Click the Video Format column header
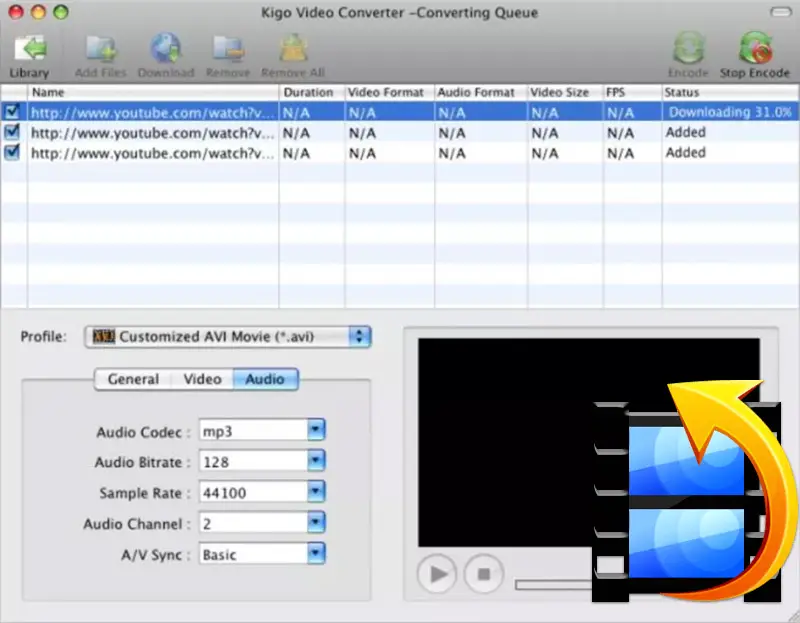Image resolution: width=800 pixels, height=623 pixels. pyautogui.click(x=390, y=92)
